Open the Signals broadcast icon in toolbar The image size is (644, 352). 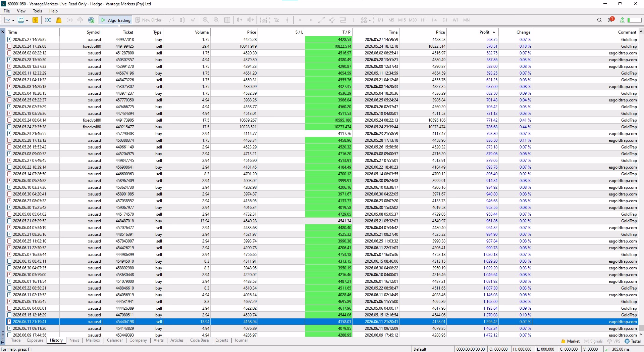pos(69,20)
